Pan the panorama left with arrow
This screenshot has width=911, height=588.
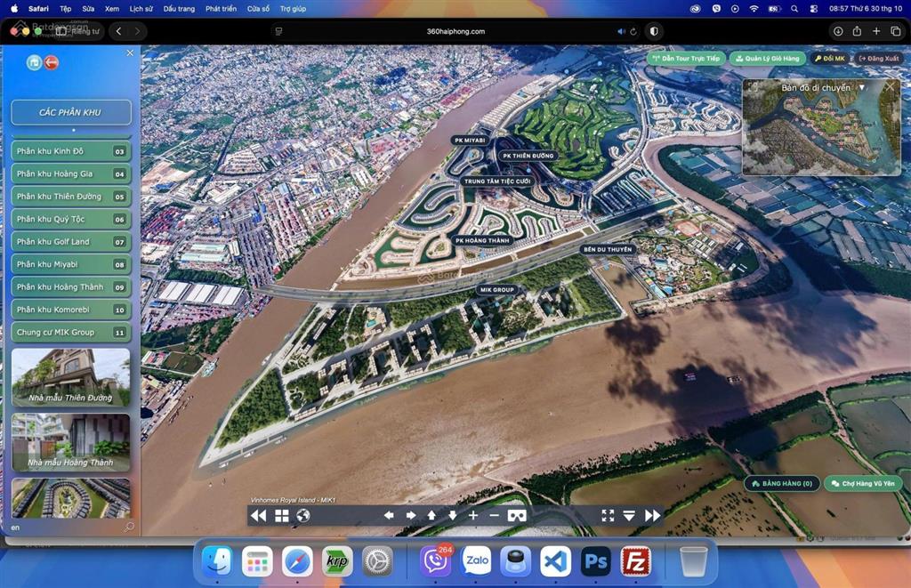click(389, 515)
